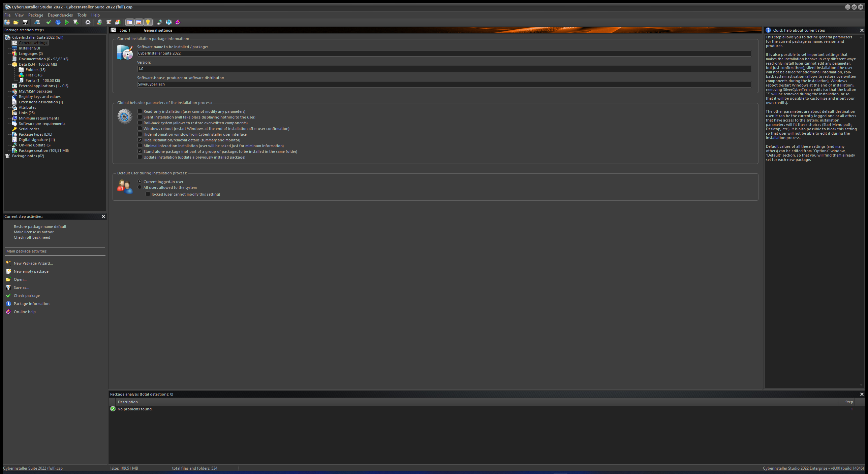Enable Update installation checkbox

click(140, 157)
